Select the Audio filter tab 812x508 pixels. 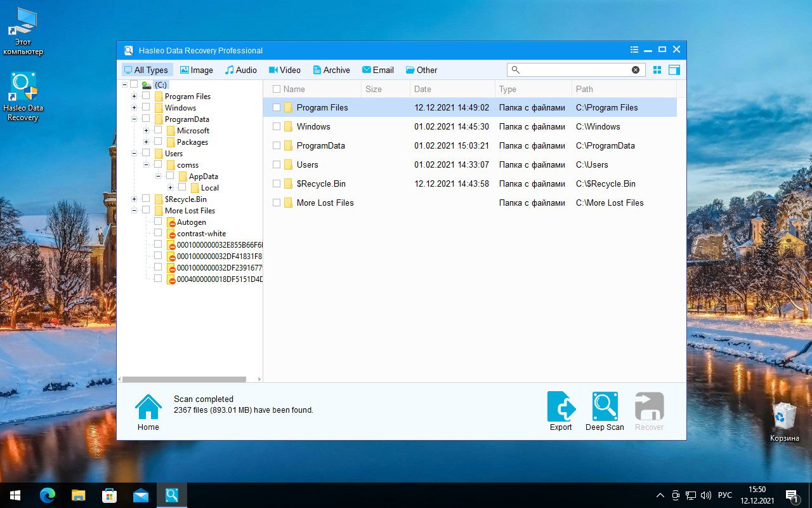(241, 70)
